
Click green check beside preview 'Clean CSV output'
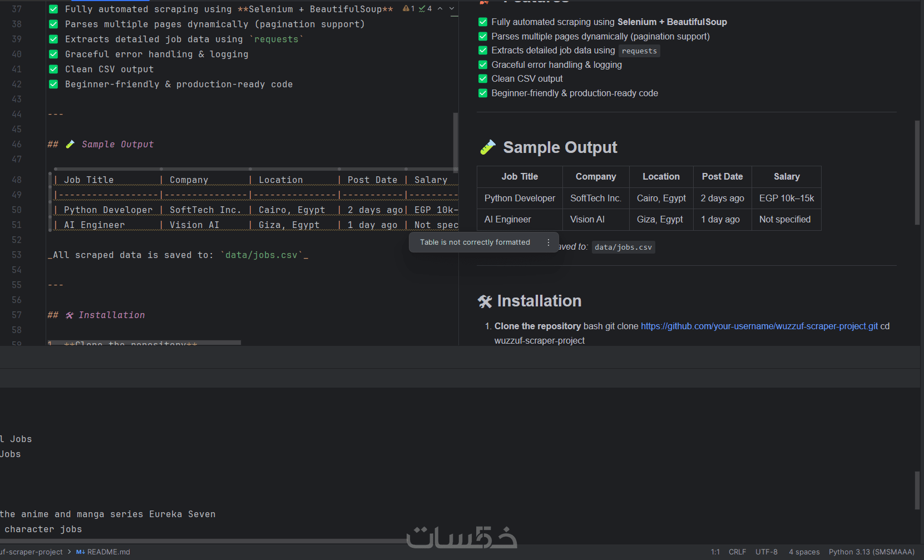[x=483, y=79]
